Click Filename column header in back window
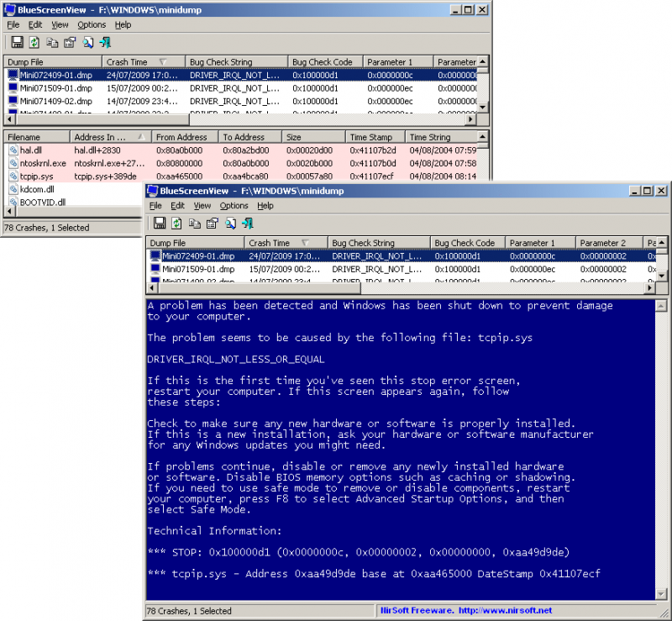This screenshot has height=621, width=672. 36,137
